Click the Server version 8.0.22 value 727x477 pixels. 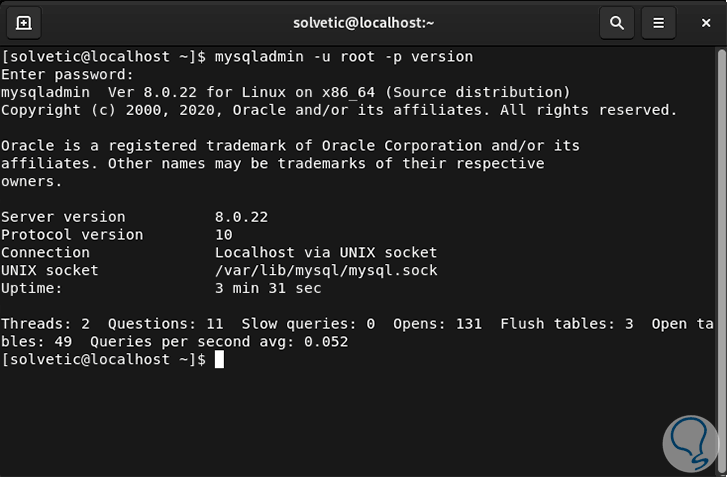241,217
